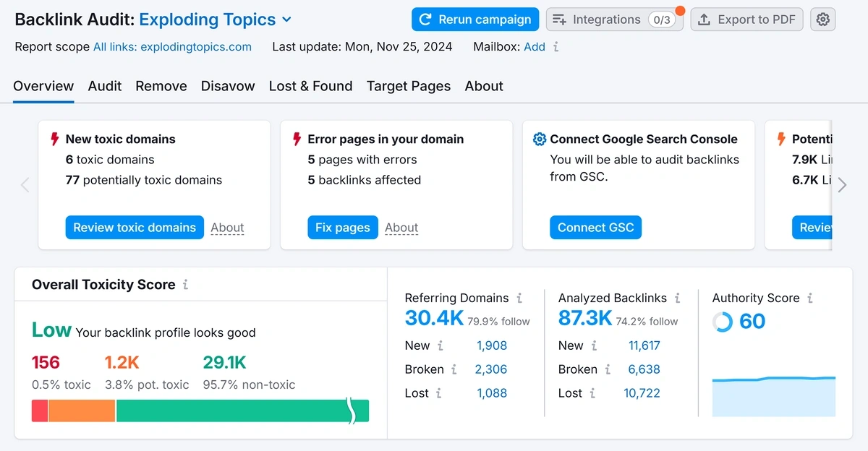The width and height of the screenshot is (868, 451).
Task: Click Export to PDF
Action: 747,20
